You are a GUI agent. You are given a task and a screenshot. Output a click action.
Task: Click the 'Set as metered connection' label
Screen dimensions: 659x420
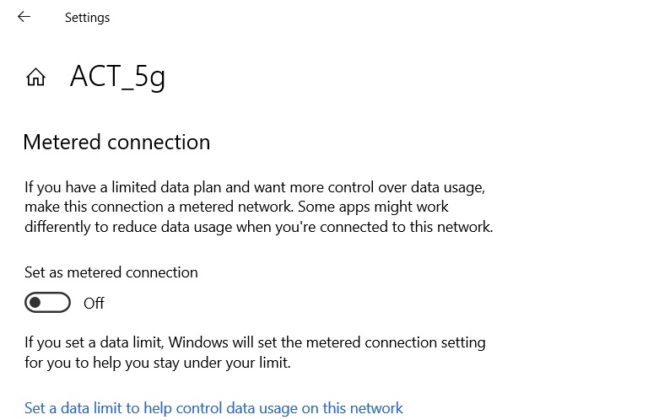point(111,272)
